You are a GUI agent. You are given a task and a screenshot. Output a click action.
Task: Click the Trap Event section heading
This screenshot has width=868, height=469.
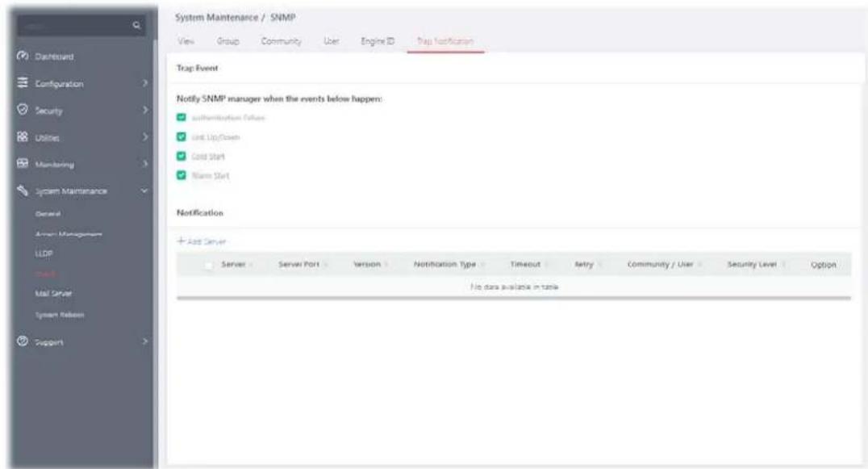click(197, 68)
